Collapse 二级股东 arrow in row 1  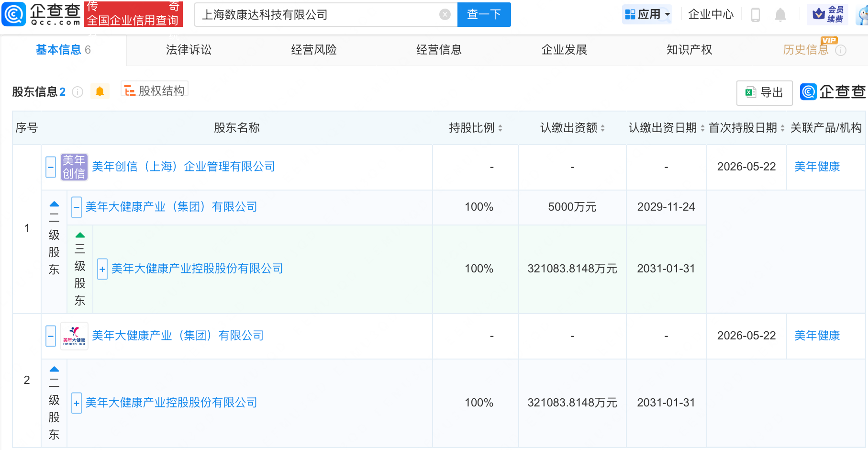55,204
